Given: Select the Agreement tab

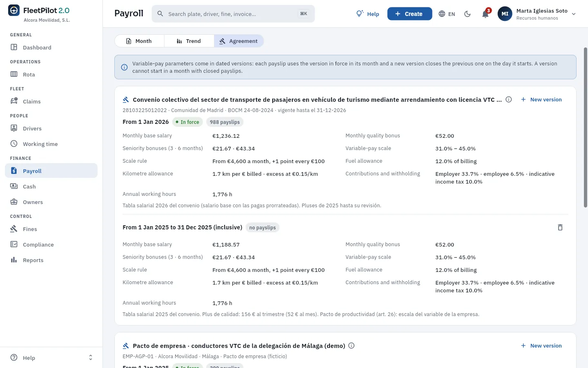Looking at the screenshot, I should tap(238, 41).
